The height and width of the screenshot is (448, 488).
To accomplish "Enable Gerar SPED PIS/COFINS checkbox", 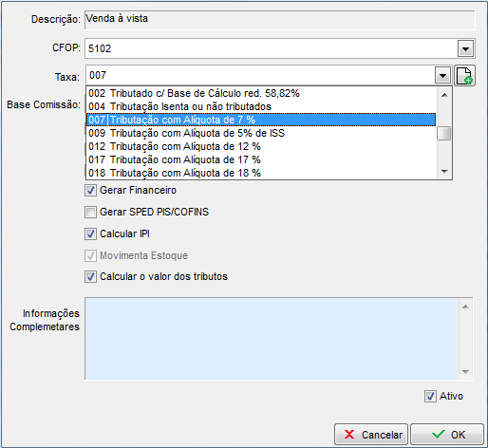I will (x=90, y=213).
